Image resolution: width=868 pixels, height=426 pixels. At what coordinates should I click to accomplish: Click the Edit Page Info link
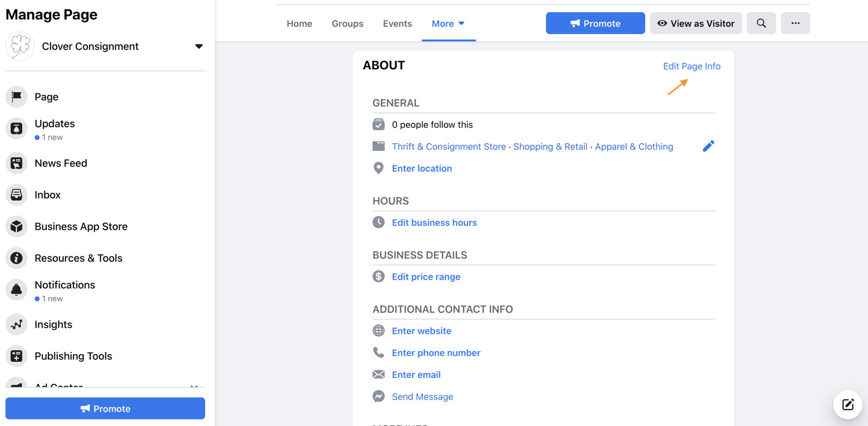coord(692,66)
